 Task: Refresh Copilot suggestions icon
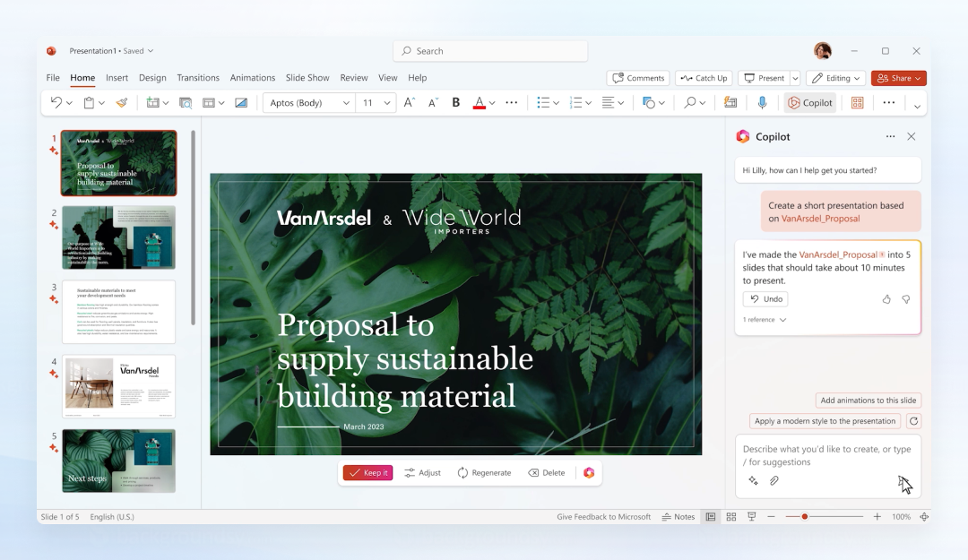tap(913, 421)
